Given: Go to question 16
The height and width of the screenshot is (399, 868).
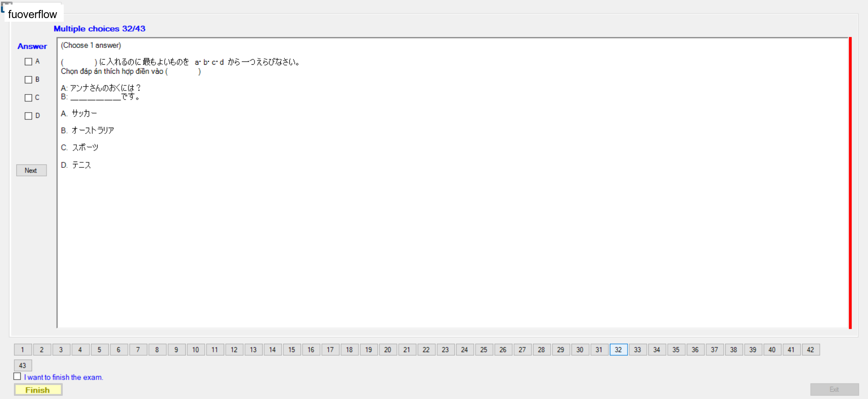Looking at the screenshot, I should 311,350.
